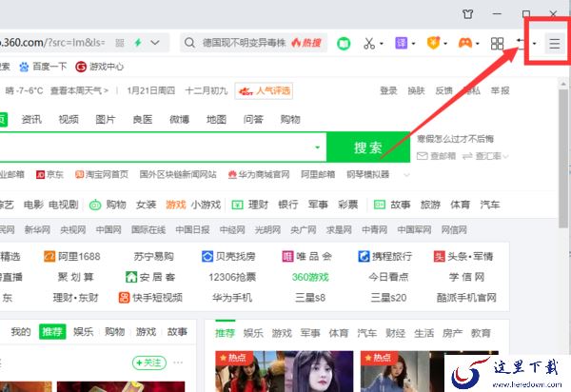
Task: Open the 淘宝网首页 quick link
Action: (102, 175)
